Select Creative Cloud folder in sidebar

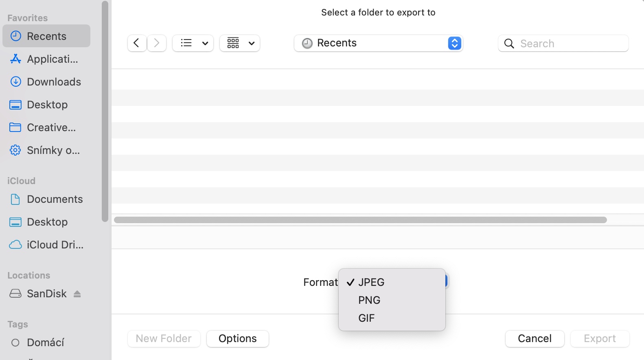tap(51, 127)
